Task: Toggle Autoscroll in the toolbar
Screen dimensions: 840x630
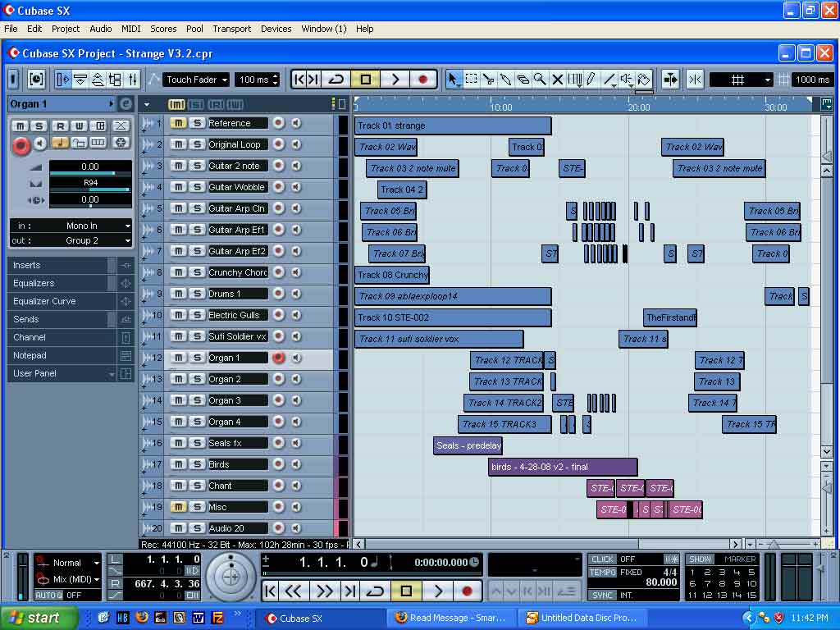Action: pyautogui.click(x=670, y=80)
